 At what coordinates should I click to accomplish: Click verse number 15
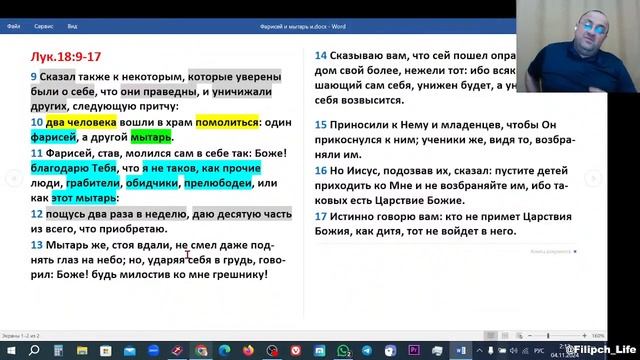click(x=320, y=125)
